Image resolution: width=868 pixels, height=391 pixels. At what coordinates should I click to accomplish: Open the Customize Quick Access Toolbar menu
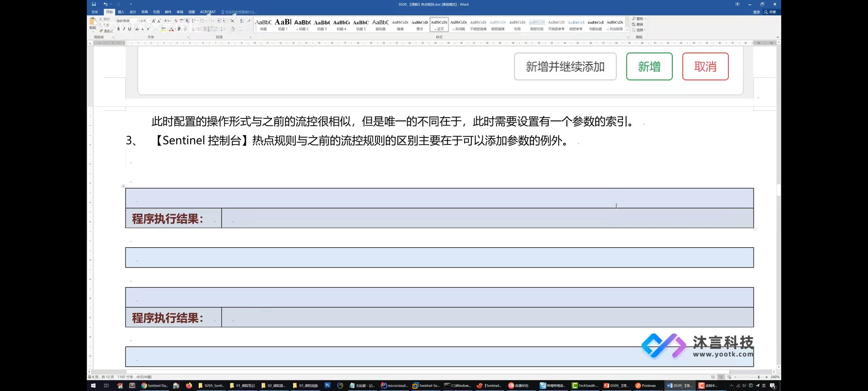point(131,4)
